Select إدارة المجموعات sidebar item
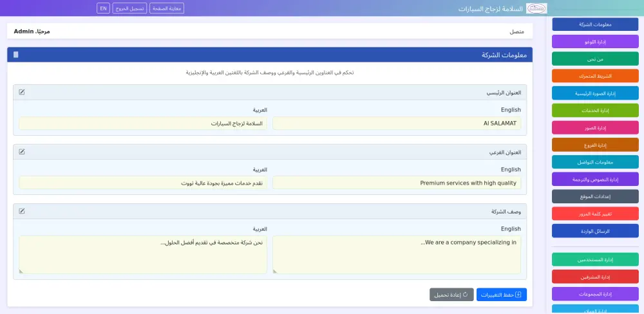This screenshot has width=644, height=314. (x=595, y=294)
